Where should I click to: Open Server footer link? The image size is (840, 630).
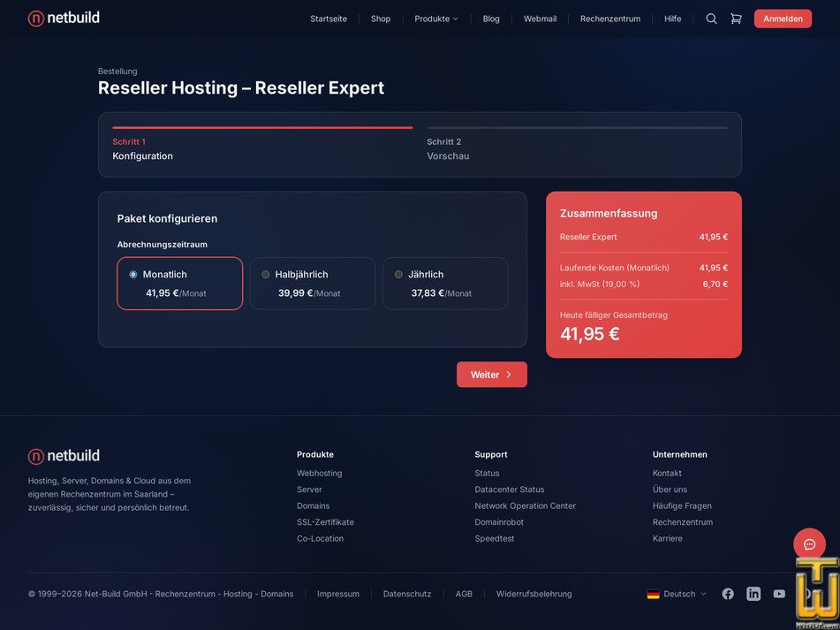coord(309,490)
